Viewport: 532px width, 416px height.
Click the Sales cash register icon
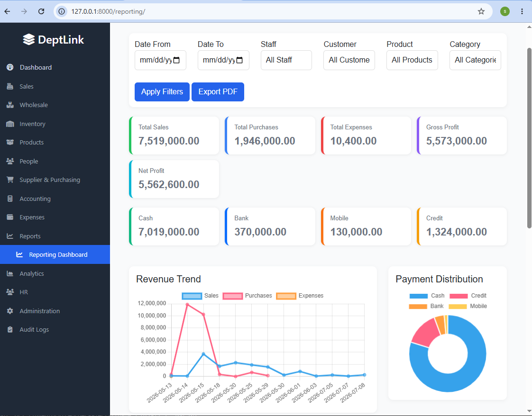coord(10,86)
